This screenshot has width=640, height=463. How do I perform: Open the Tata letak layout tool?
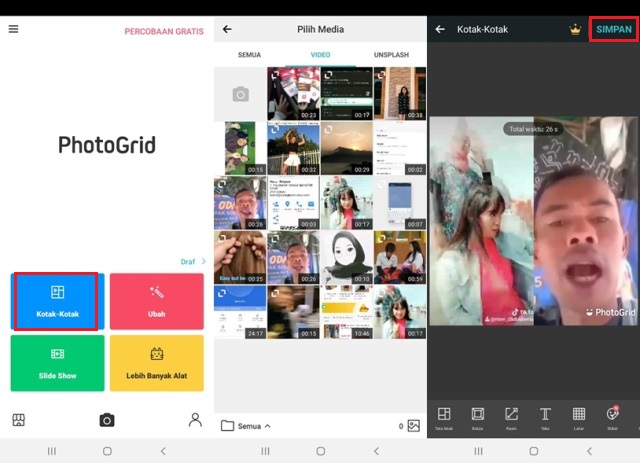(x=444, y=418)
